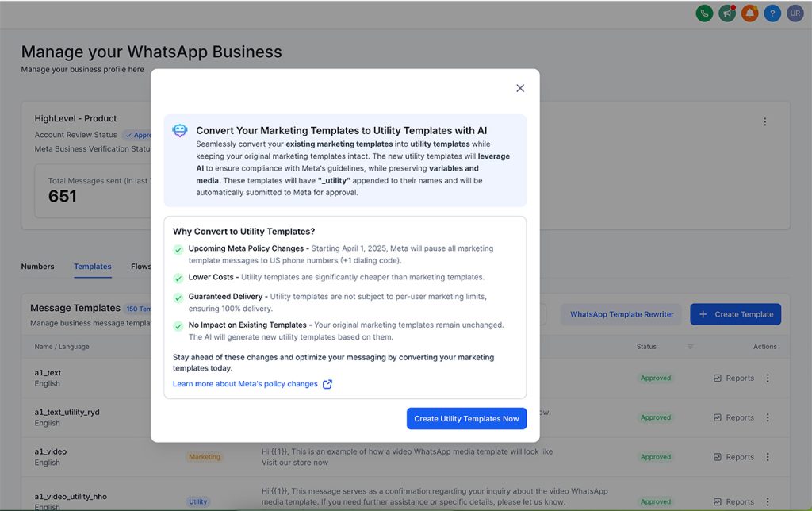Open HighLevel account three-dot menu
812x511 pixels.
tap(764, 121)
